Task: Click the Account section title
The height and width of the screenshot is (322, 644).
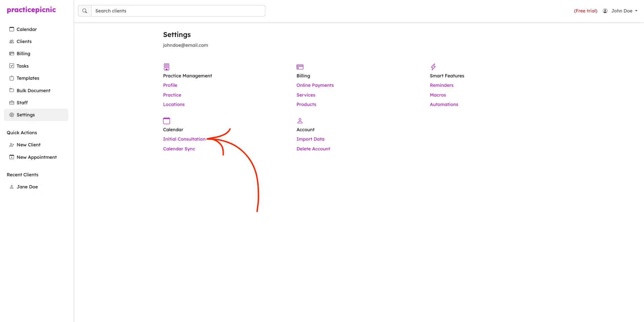Action: 305,130
